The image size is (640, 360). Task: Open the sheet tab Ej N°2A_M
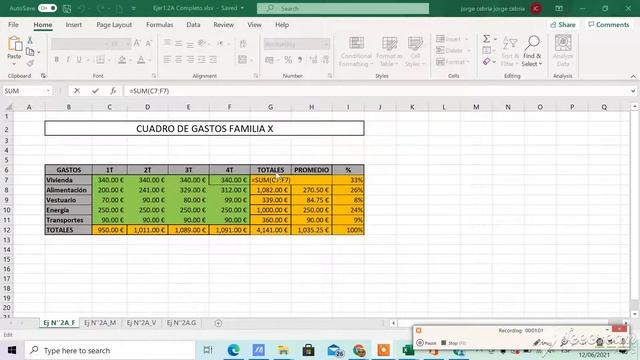[100, 323]
